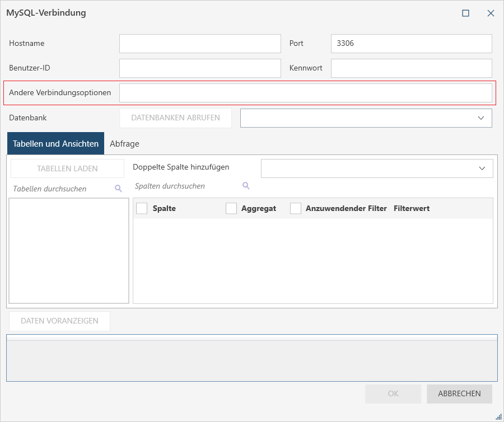Maximize the MySQL-Verbindung dialog window
The image size is (504, 422).
pos(465,13)
